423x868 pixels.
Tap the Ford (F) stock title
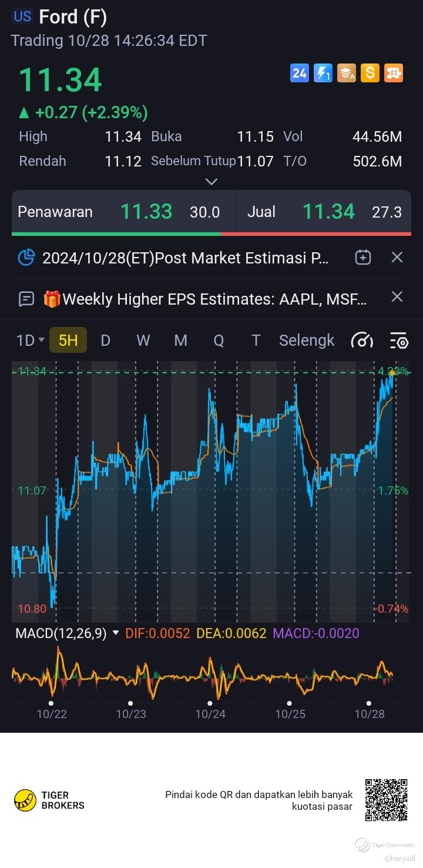coord(73,17)
